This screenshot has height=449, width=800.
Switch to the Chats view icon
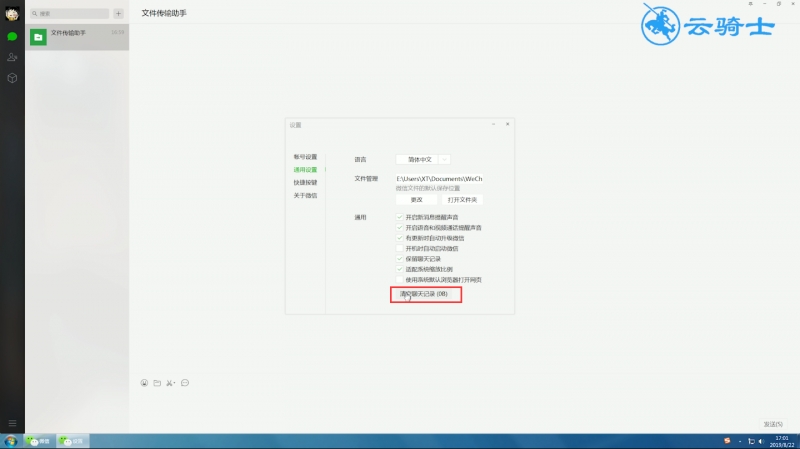pos(12,37)
